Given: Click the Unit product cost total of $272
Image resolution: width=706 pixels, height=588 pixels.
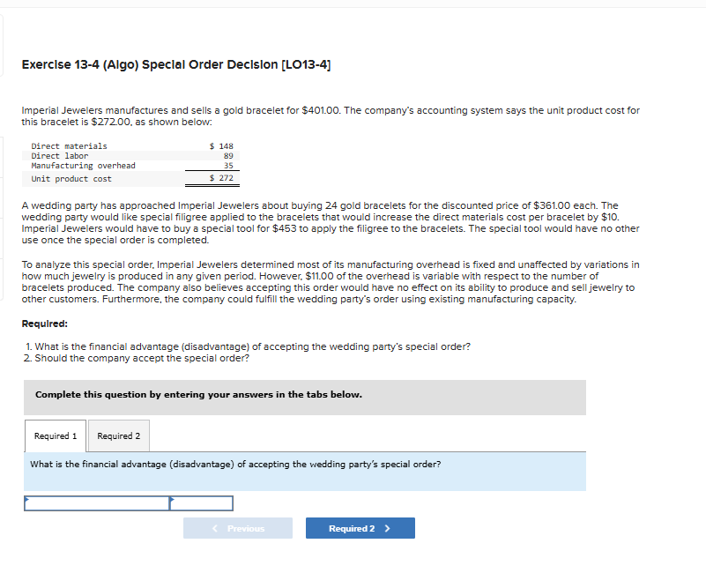Looking at the screenshot, I should click(222, 178).
